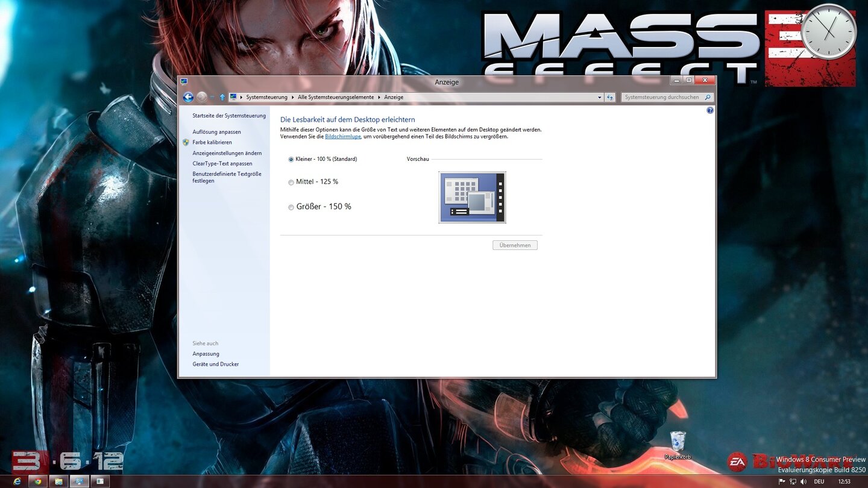
Task: Click the 12:53 taskbar clock
Action: (844, 481)
